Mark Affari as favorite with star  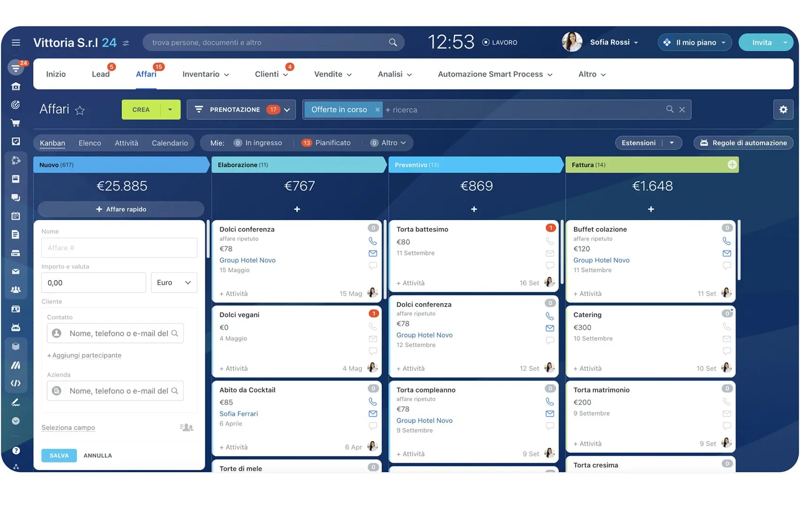[80, 110]
